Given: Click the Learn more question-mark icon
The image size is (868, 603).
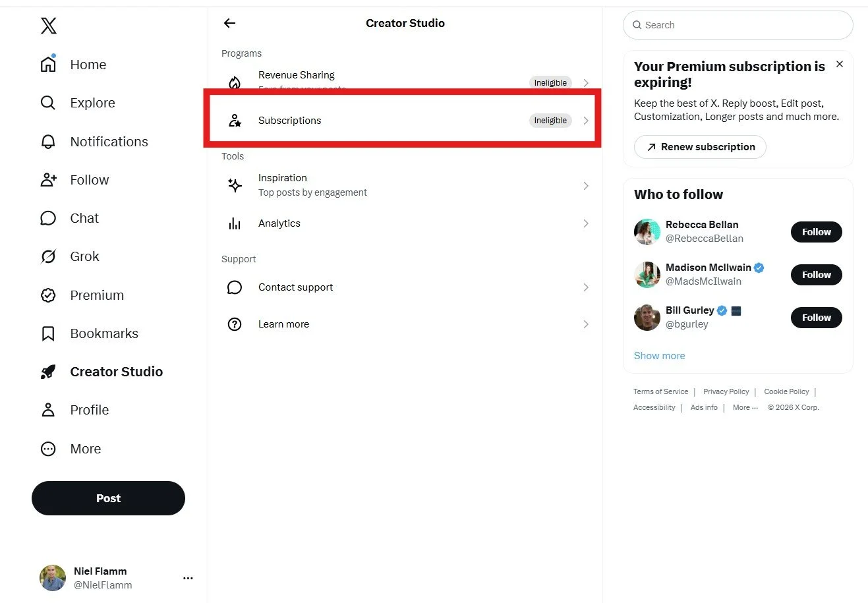Looking at the screenshot, I should pyautogui.click(x=235, y=324).
